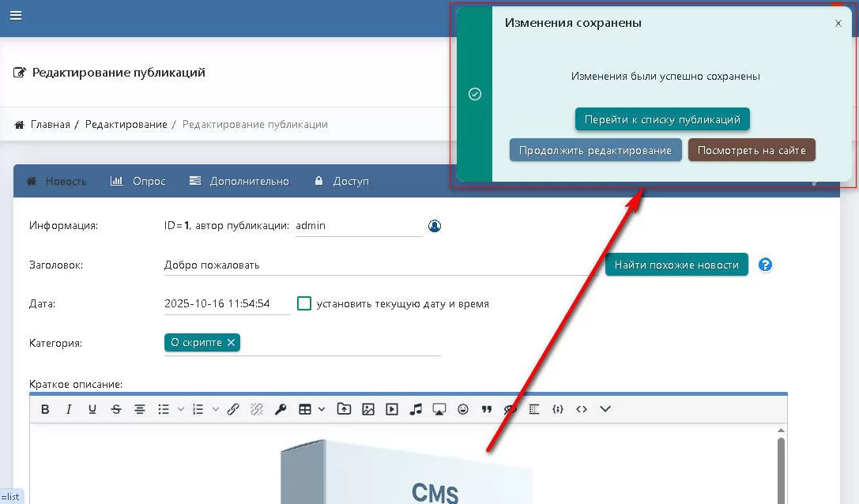Switch to the "Опрос" tab
This screenshot has height=504, width=859.
138,181
